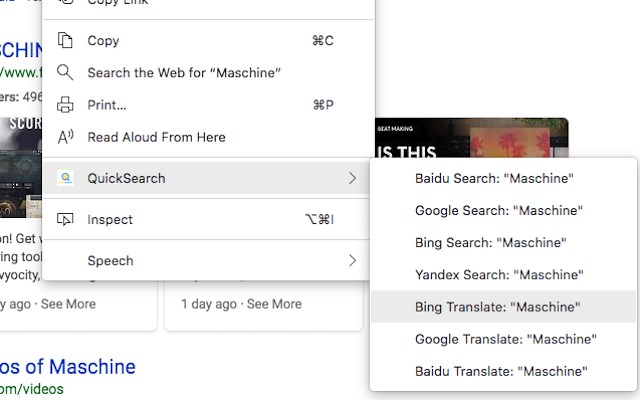Click the See More link under video card
This screenshot has width=640, height=400.
273,304
